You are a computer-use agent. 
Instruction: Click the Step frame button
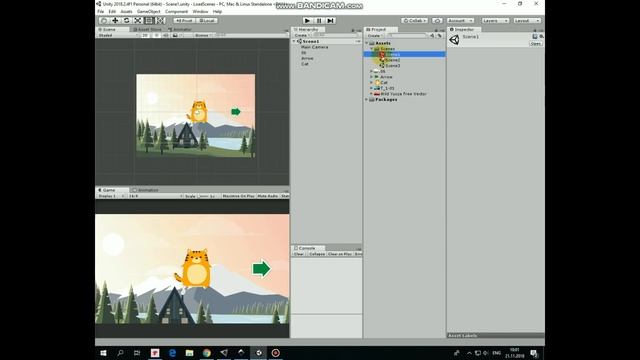330,20
